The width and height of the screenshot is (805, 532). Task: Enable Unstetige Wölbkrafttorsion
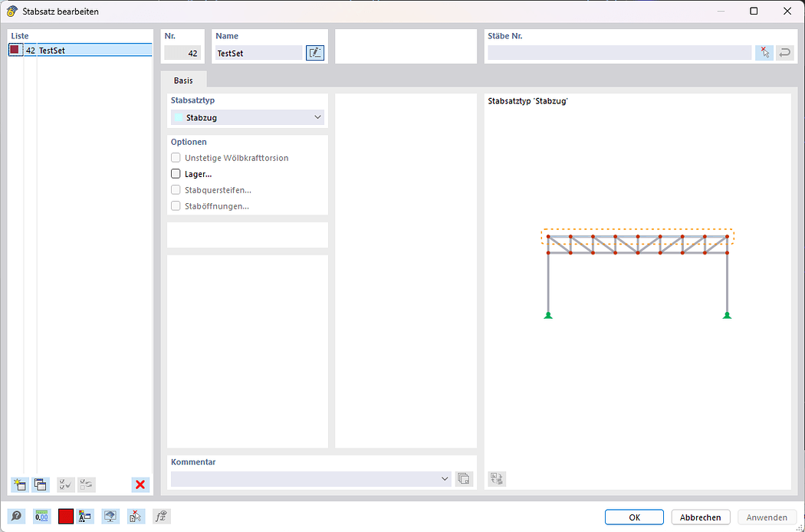point(176,157)
